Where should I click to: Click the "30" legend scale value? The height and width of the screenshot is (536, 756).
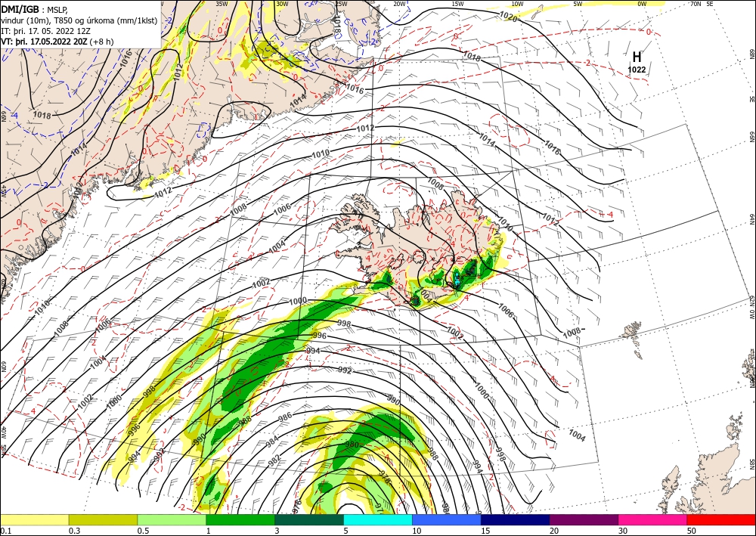[623, 531]
